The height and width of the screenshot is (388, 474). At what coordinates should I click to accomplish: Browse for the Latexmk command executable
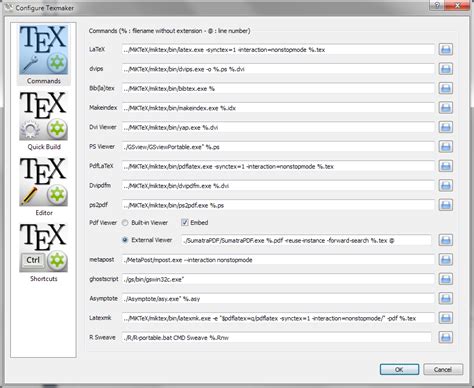tap(446, 318)
